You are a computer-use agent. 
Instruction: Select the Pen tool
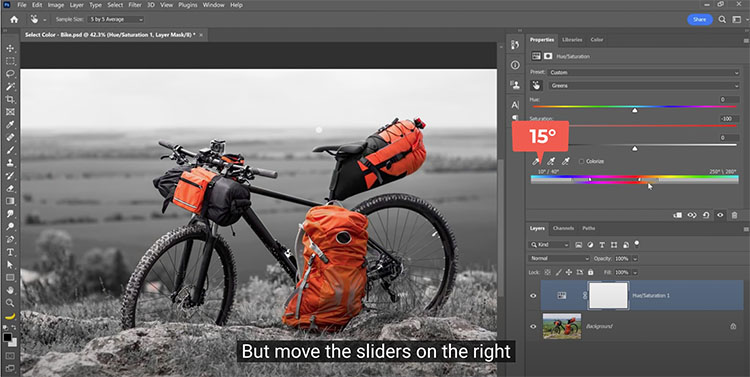click(x=10, y=239)
